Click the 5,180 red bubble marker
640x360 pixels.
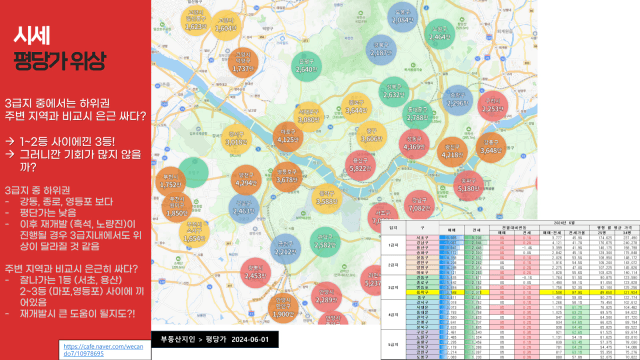[x=468, y=186]
